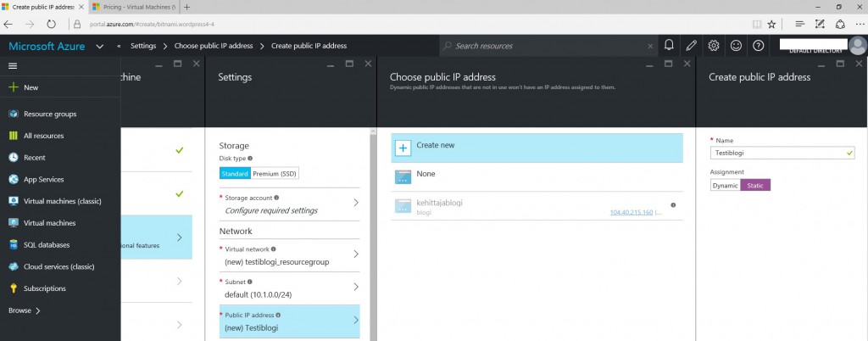Click Disk type info icon
This screenshot has height=341, width=868.
(x=250, y=159)
